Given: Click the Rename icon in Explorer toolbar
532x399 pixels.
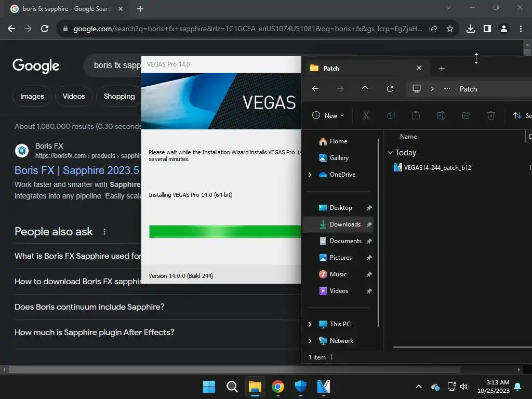Looking at the screenshot, I should click(441, 116).
